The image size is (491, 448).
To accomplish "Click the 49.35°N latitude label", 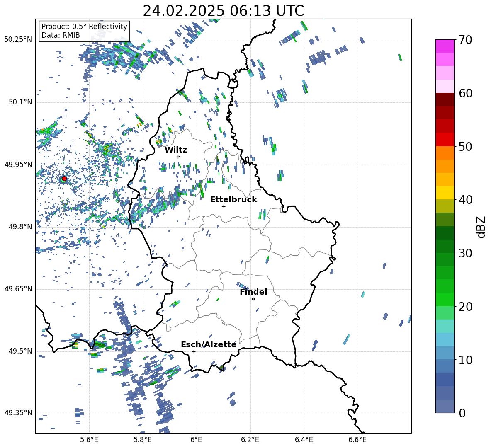I will [x=18, y=413].
